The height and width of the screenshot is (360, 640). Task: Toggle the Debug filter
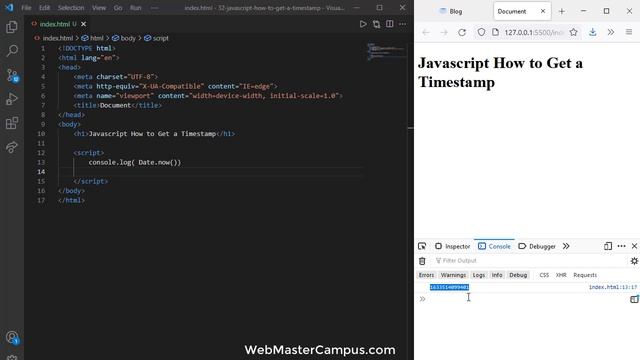pyautogui.click(x=518, y=275)
